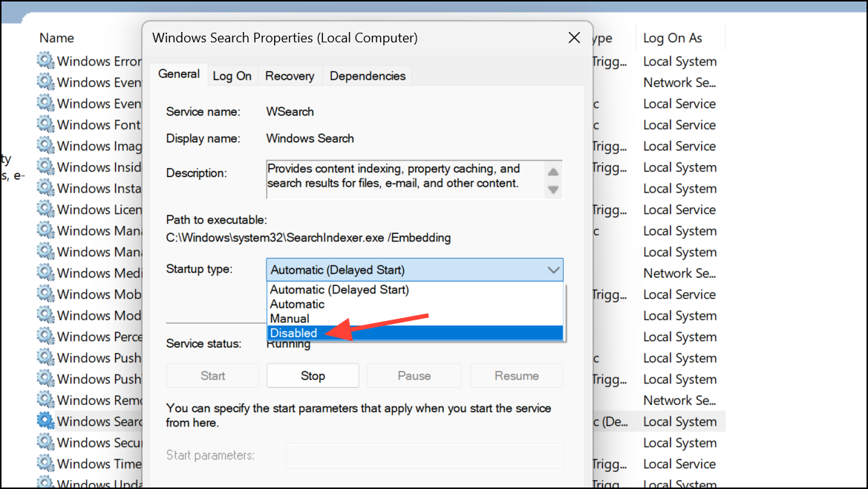Click the gear icon beside Windows Mod service
The image size is (868, 489).
[x=45, y=314]
